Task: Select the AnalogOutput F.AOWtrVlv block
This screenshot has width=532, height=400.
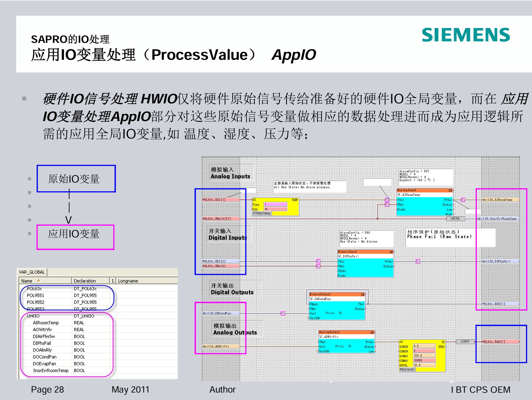Action: 347,341
